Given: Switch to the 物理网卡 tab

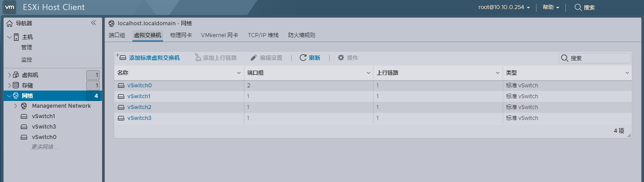Looking at the screenshot, I should point(181,35).
